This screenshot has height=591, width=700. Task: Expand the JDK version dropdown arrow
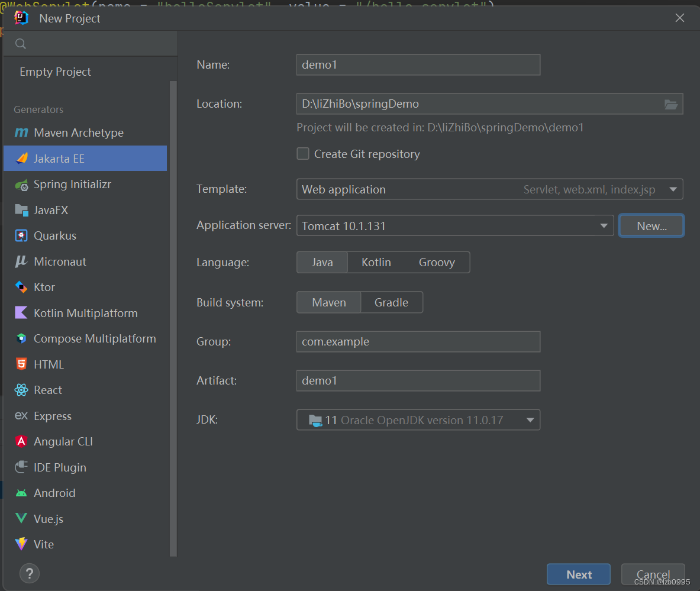point(530,420)
